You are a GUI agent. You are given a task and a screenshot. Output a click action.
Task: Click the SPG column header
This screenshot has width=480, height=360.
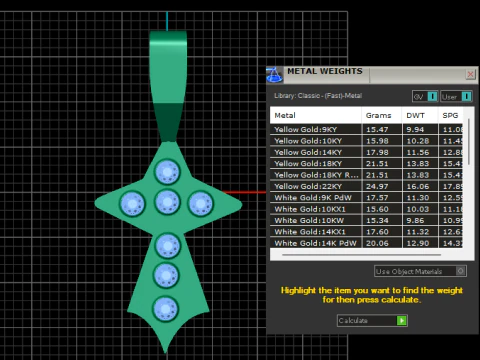pyautogui.click(x=451, y=115)
